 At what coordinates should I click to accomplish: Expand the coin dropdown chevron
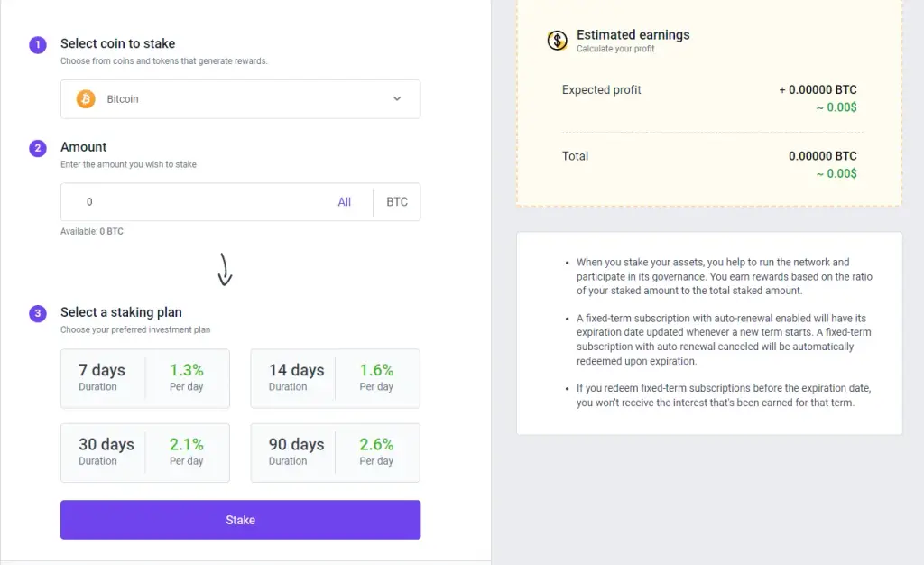tap(397, 99)
